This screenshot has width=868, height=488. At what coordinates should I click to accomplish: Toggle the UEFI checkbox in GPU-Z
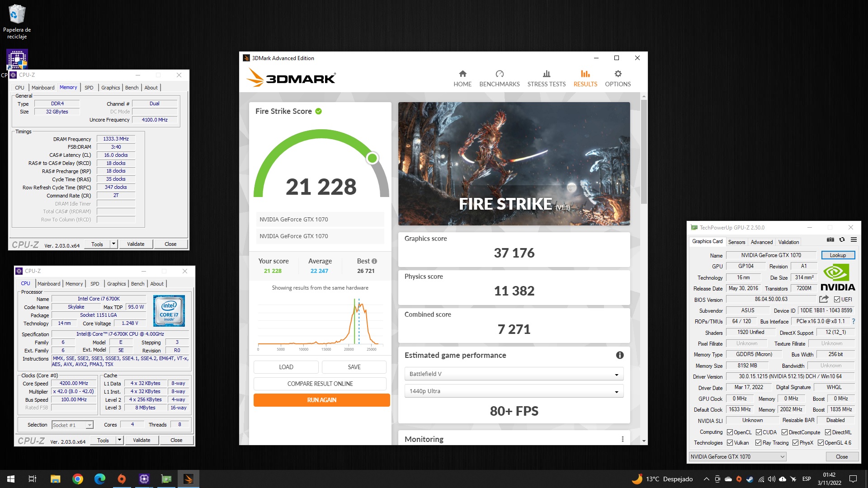(837, 300)
